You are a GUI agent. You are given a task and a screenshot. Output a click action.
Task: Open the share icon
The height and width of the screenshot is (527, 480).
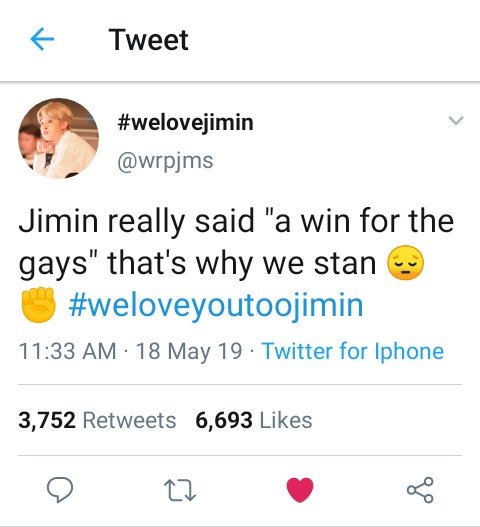(420, 490)
